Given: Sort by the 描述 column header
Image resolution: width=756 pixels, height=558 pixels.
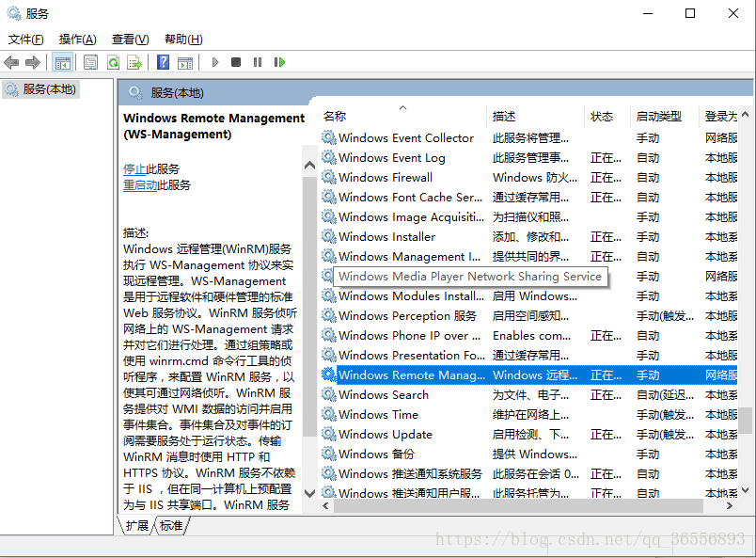Looking at the screenshot, I should (535, 117).
